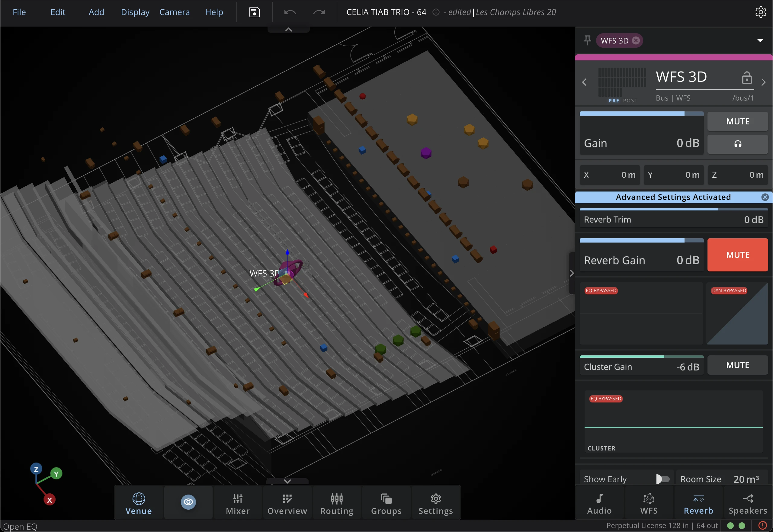Open the Mixer view

pyautogui.click(x=238, y=503)
